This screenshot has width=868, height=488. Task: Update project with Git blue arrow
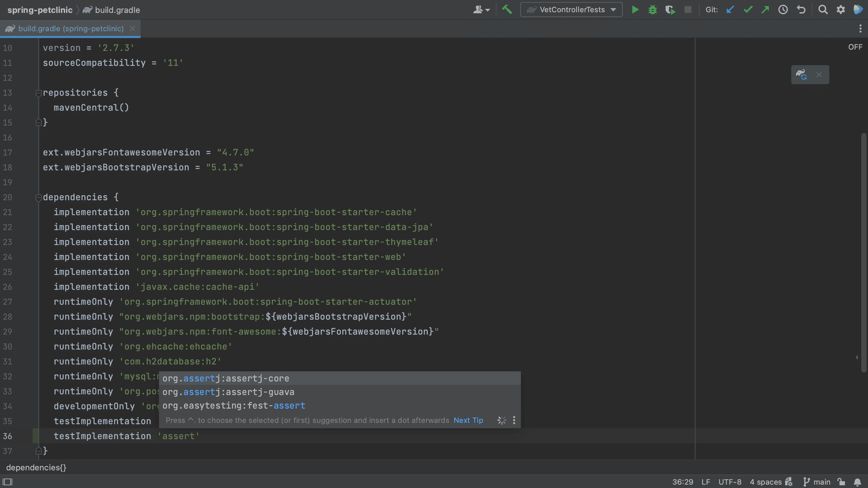point(730,10)
